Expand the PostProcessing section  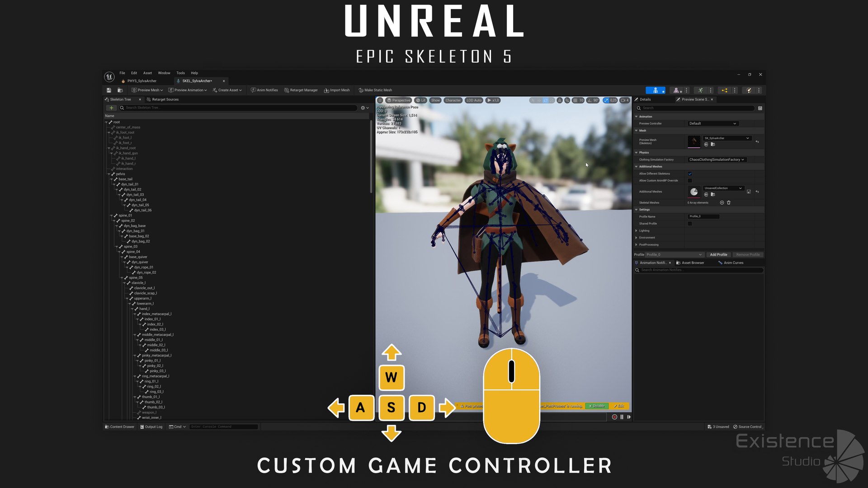tap(637, 245)
